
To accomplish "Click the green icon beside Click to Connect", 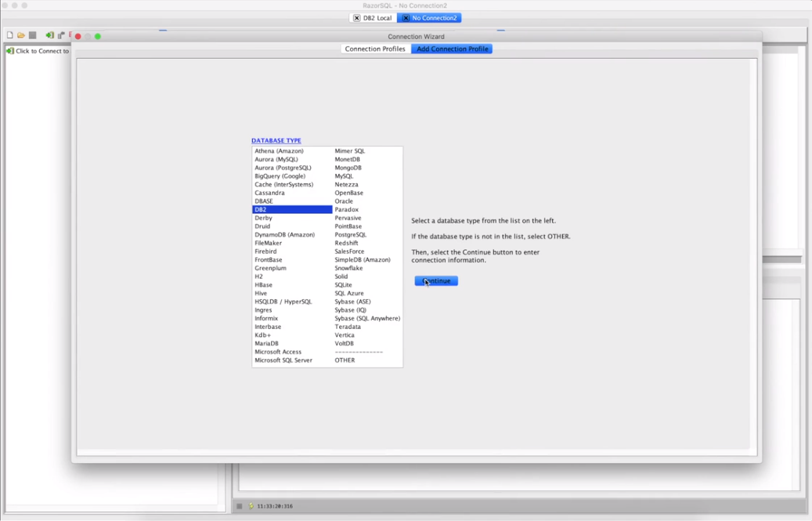I will pos(10,51).
